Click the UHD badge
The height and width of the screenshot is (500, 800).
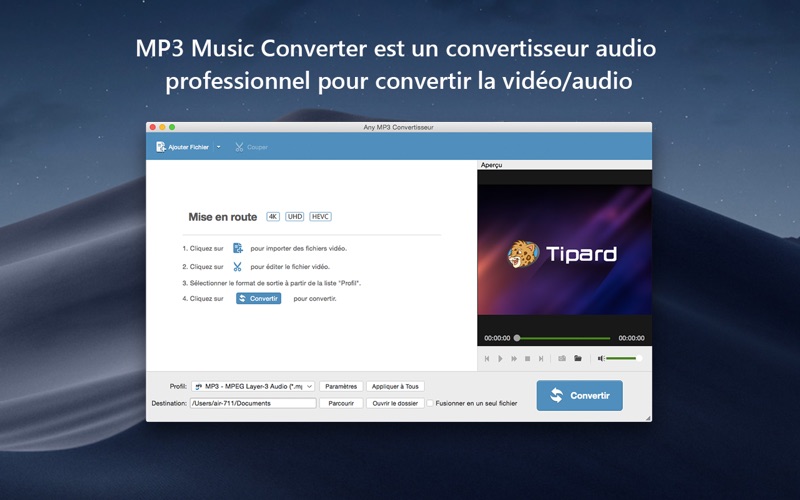tap(294, 217)
